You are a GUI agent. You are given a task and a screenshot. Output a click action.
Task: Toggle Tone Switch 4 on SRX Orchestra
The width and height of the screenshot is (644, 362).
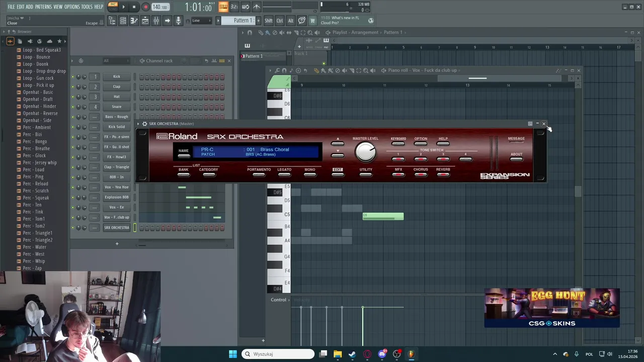coord(465,158)
